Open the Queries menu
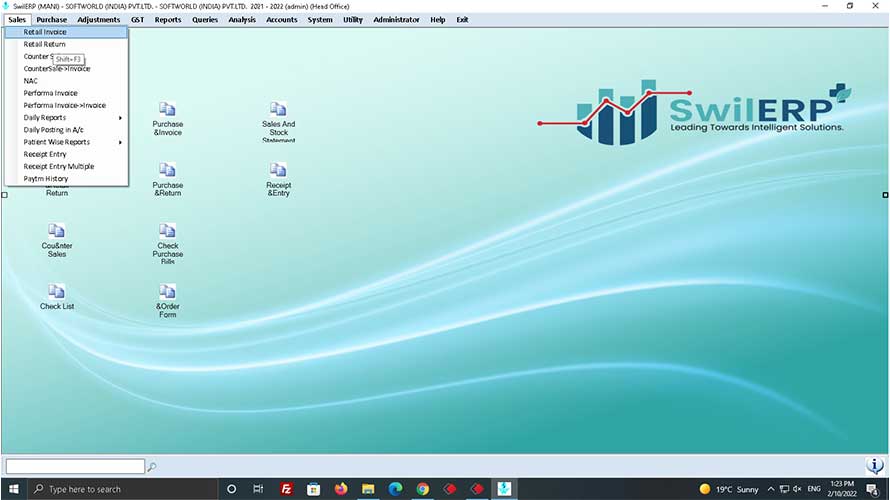 [x=205, y=19]
